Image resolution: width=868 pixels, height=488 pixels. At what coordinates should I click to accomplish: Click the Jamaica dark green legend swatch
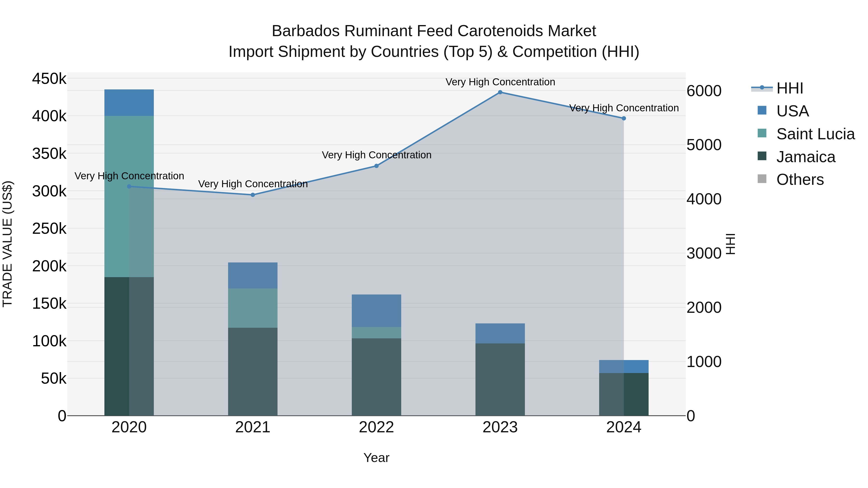(x=762, y=156)
